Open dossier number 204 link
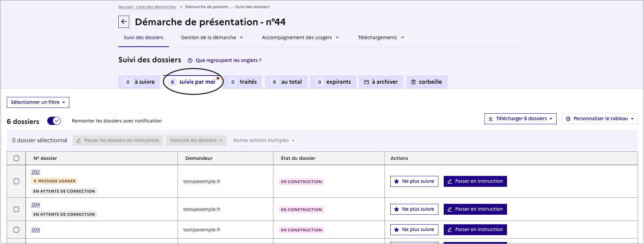 pos(36,205)
